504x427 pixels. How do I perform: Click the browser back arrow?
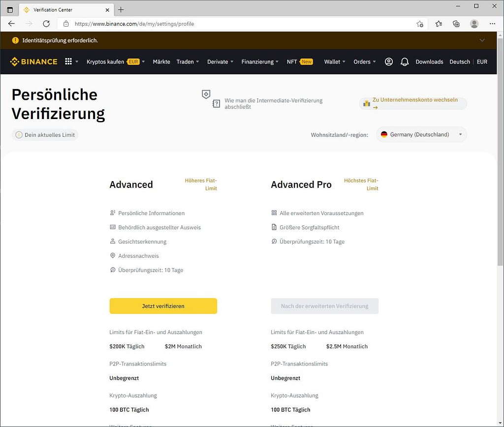(x=12, y=24)
